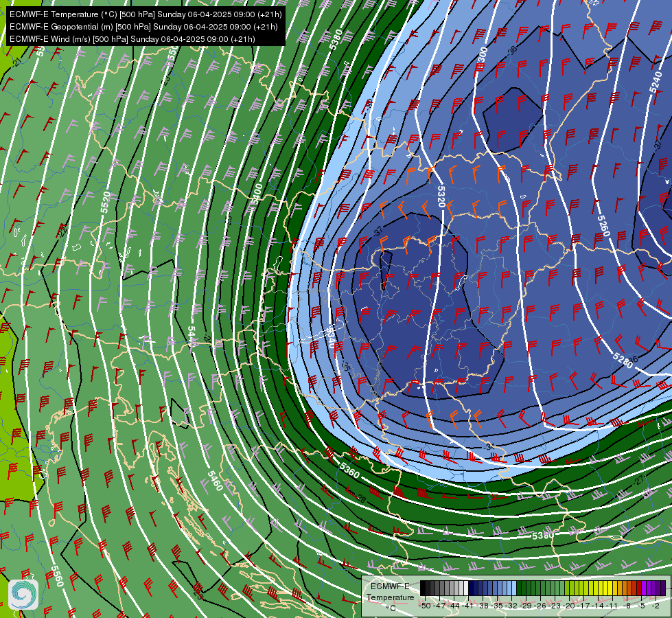
Task: Click the -32 value on the temperature legend
Action: (x=511, y=606)
